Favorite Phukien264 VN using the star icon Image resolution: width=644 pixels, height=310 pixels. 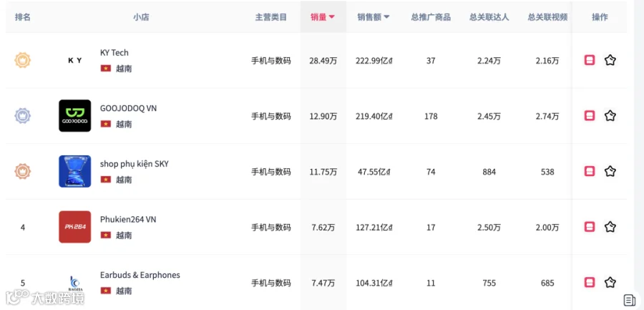pos(610,227)
